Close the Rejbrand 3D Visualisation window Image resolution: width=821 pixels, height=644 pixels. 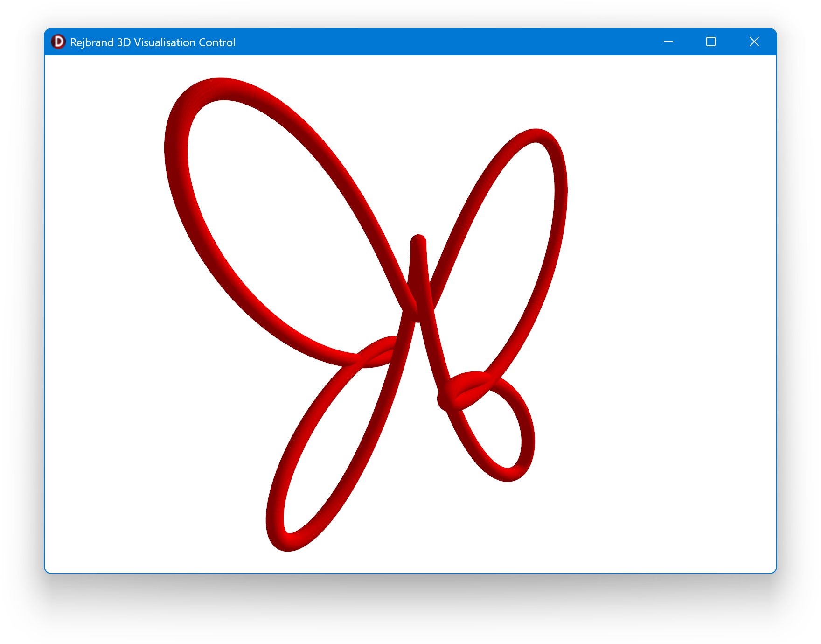tap(754, 42)
